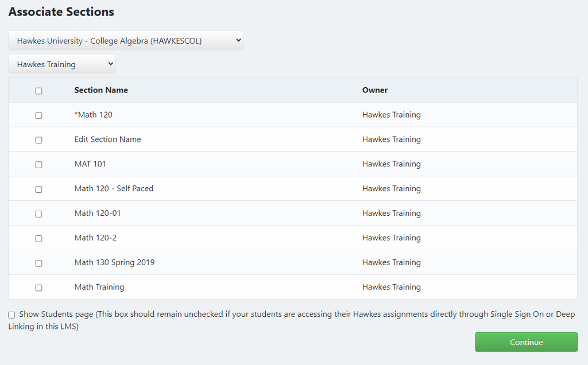588x365 pixels.
Task: Click the Math Training section name
Action: click(x=99, y=287)
